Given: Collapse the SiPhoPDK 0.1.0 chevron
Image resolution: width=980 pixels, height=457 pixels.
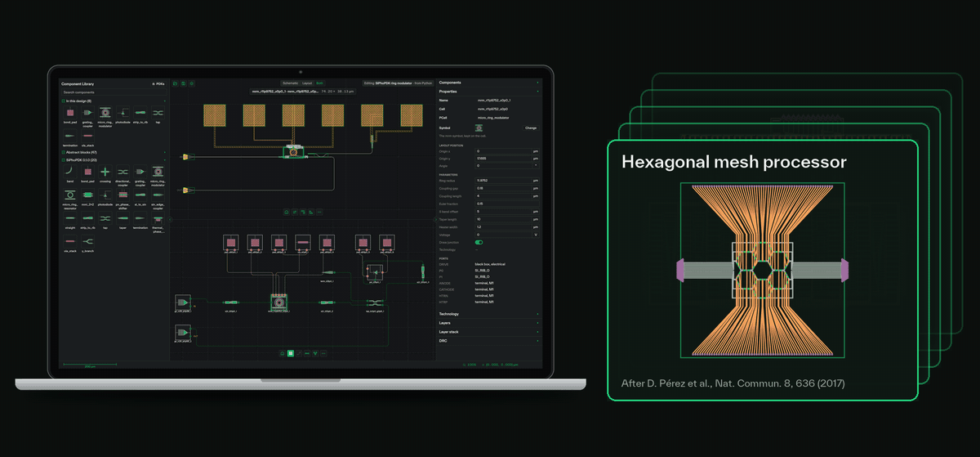Looking at the screenshot, I should [x=165, y=160].
